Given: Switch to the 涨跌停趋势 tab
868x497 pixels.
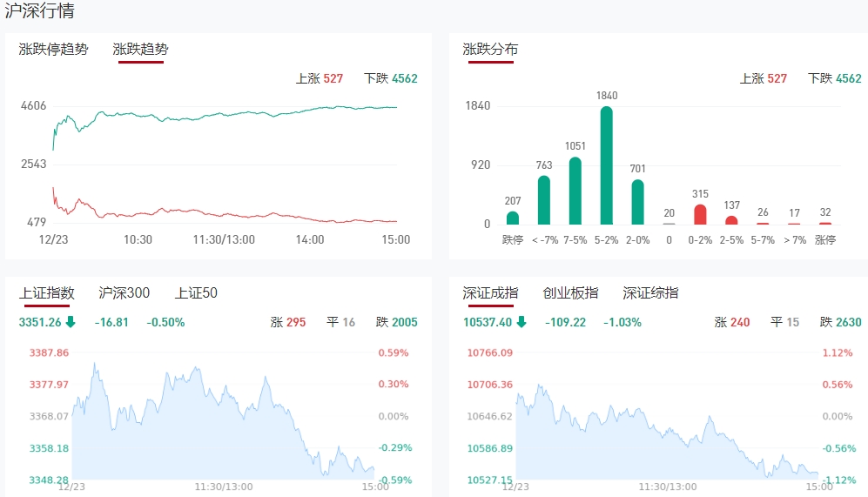Looking at the screenshot, I should pos(53,50).
